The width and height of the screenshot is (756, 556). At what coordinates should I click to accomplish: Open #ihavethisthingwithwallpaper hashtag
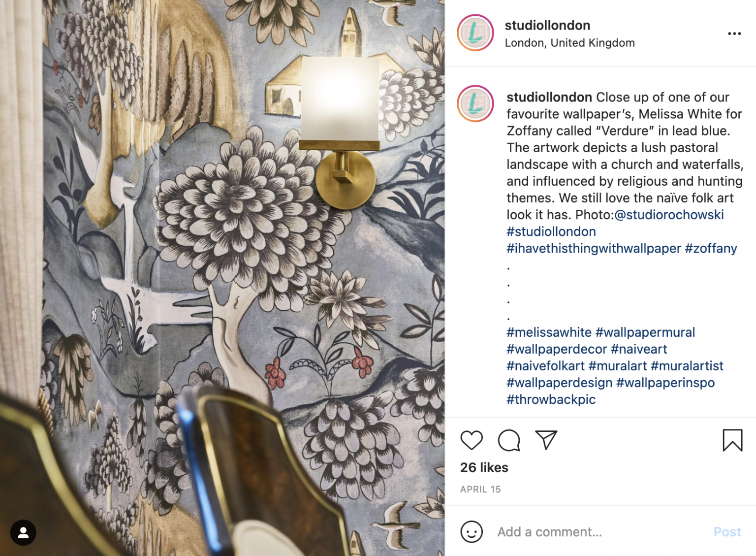tap(594, 248)
